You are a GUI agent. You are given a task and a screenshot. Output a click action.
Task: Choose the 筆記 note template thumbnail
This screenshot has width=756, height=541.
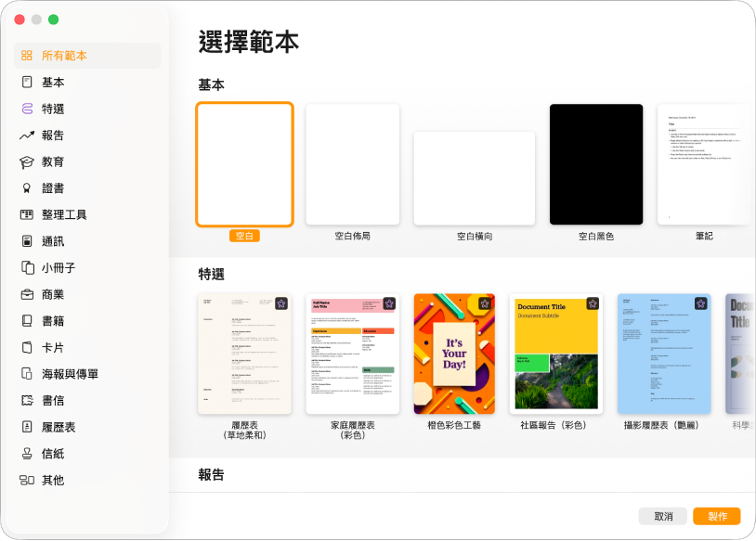tap(704, 164)
